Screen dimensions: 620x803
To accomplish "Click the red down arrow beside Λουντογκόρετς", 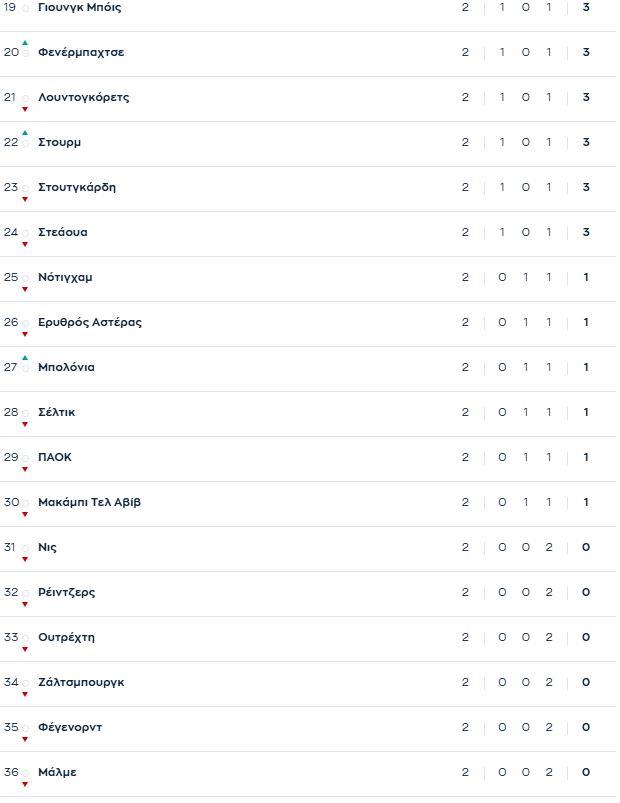I will click(25, 109).
